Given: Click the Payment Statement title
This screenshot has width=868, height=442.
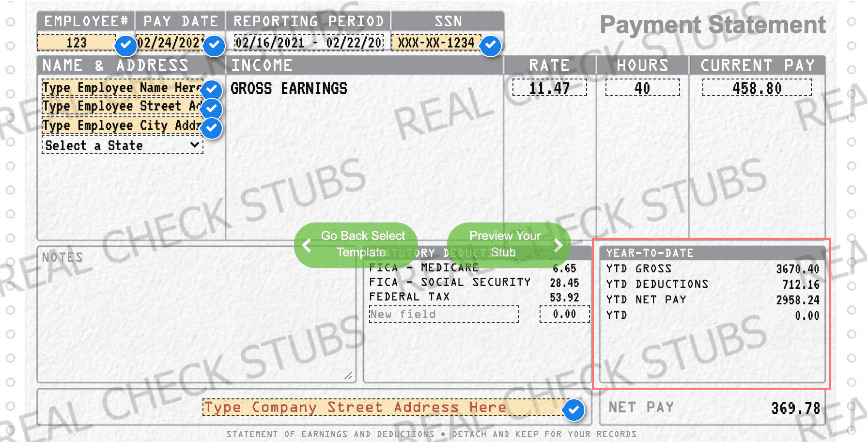Looking at the screenshot, I should pyautogui.click(x=713, y=25).
